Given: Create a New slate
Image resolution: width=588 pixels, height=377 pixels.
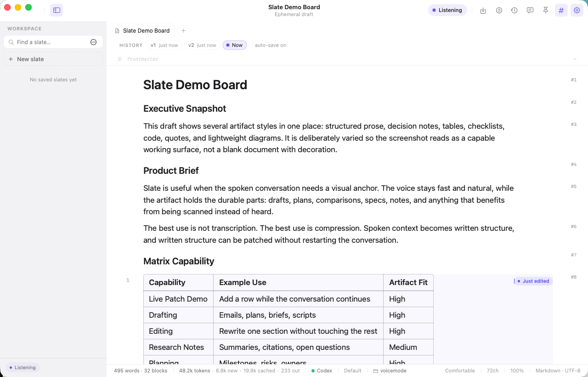Looking at the screenshot, I should pyautogui.click(x=53, y=59).
